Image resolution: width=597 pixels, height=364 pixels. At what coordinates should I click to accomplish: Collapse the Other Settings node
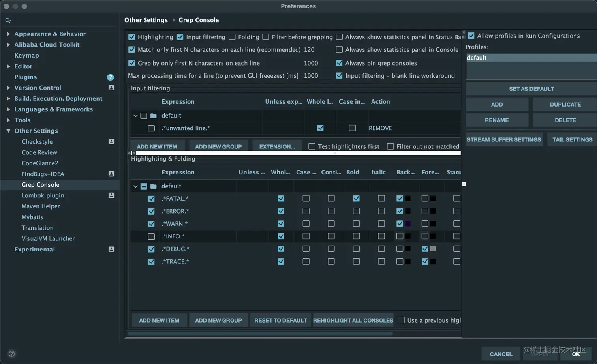pyautogui.click(x=8, y=131)
